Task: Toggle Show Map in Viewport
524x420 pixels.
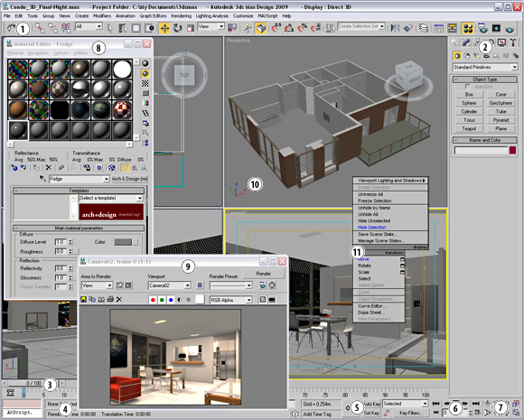Action: 112,168
